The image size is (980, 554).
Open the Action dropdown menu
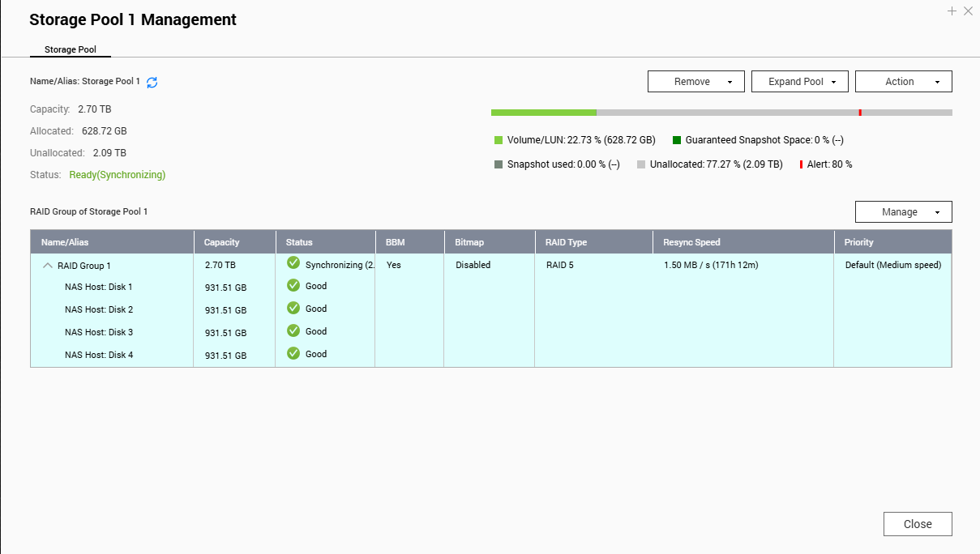(x=903, y=82)
